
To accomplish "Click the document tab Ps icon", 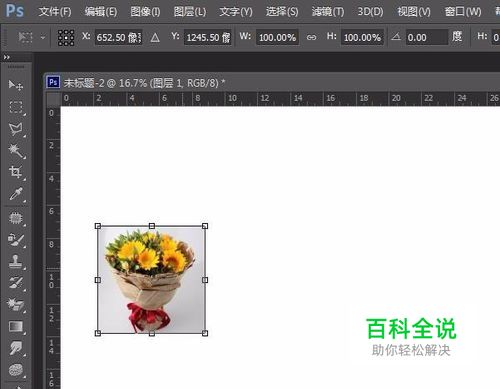I will pos(53,82).
